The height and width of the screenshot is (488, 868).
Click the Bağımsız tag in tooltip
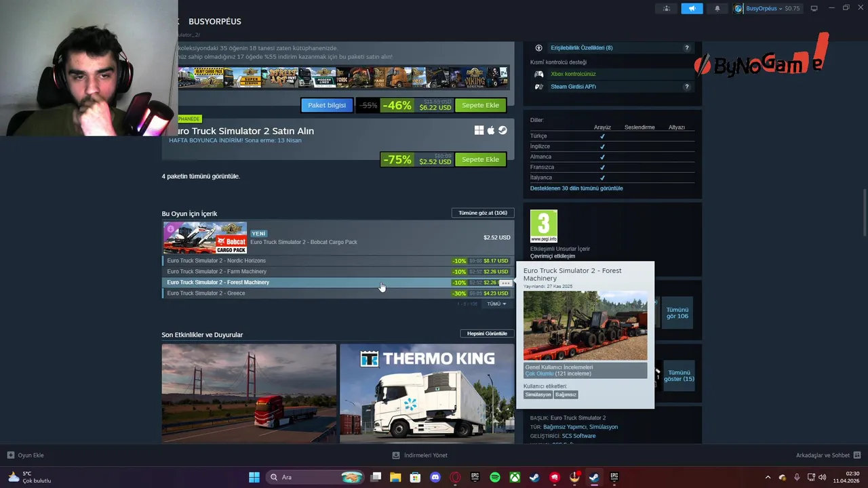(566, 394)
